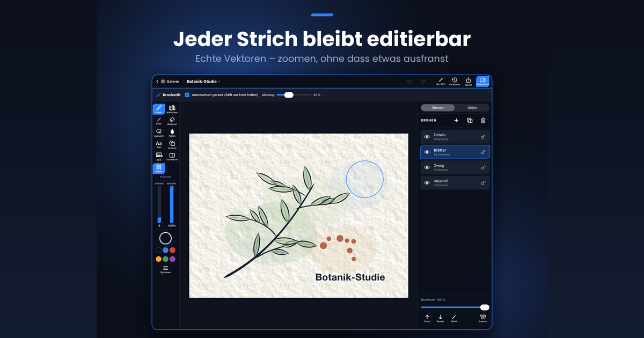This screenshot has height=338, width=644.
Task: Open the Bibliothek tool
Action: coord(172,109)
